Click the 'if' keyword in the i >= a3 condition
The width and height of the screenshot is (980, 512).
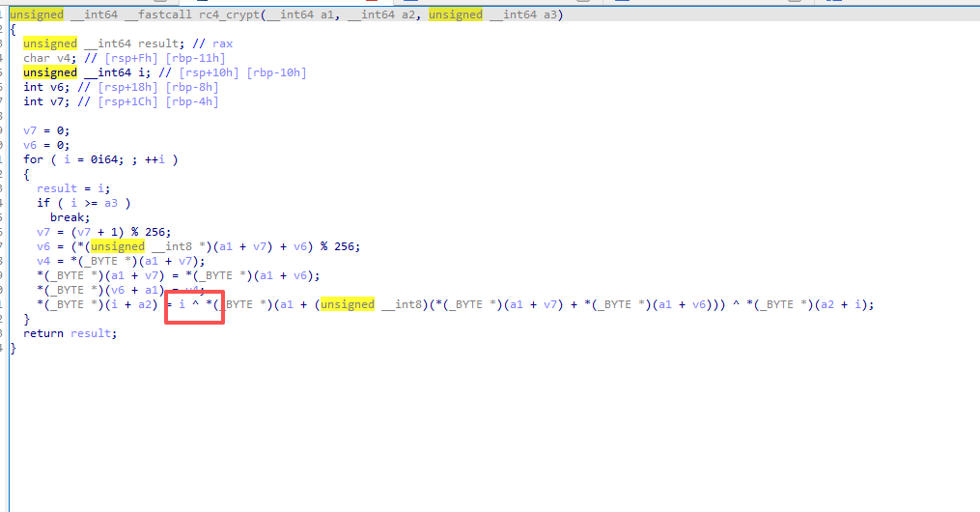click(x=43, y=203)
